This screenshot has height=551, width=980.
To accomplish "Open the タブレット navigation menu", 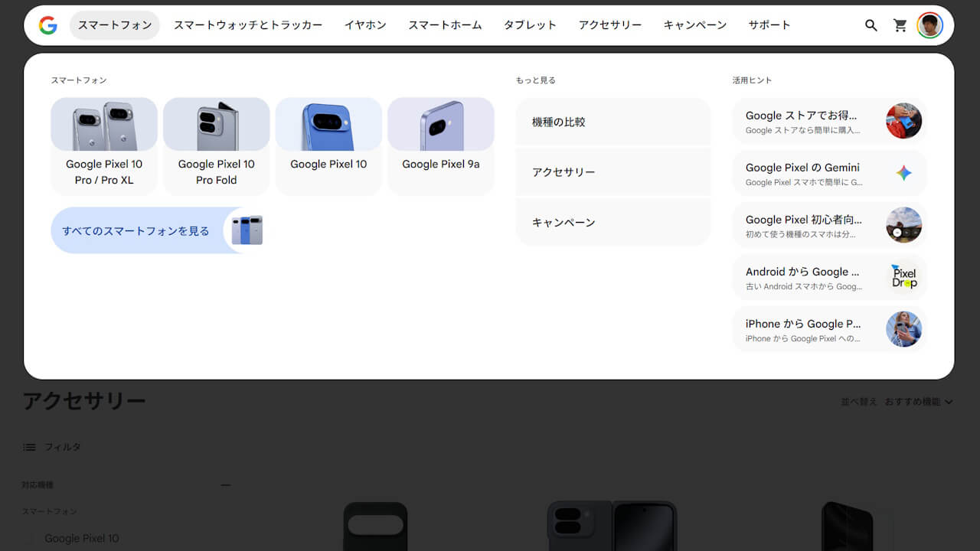I will pos(530,25).
